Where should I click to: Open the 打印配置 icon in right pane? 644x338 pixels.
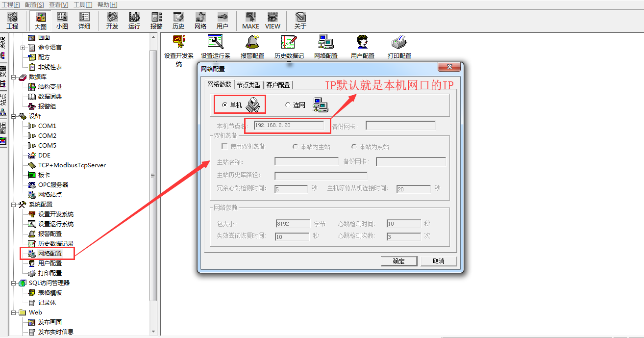399,47
